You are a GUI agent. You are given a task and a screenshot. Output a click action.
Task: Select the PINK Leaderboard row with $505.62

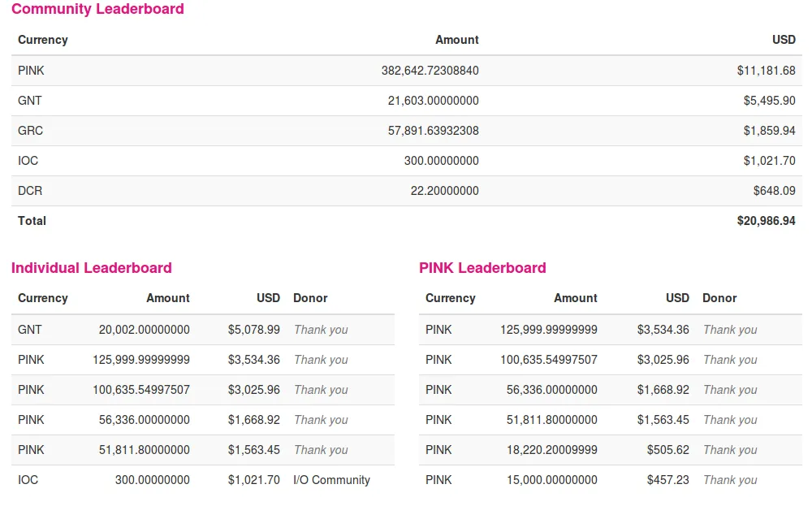(611, 450)
